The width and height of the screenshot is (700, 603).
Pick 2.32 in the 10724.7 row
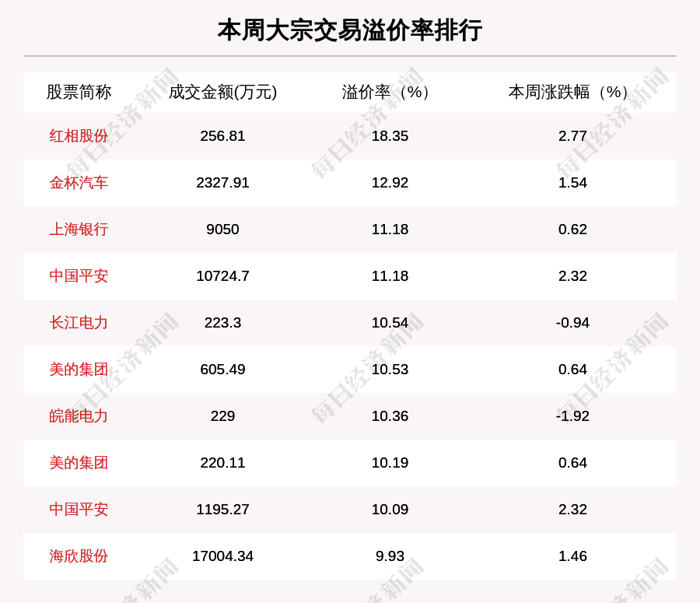coord(572,276)
